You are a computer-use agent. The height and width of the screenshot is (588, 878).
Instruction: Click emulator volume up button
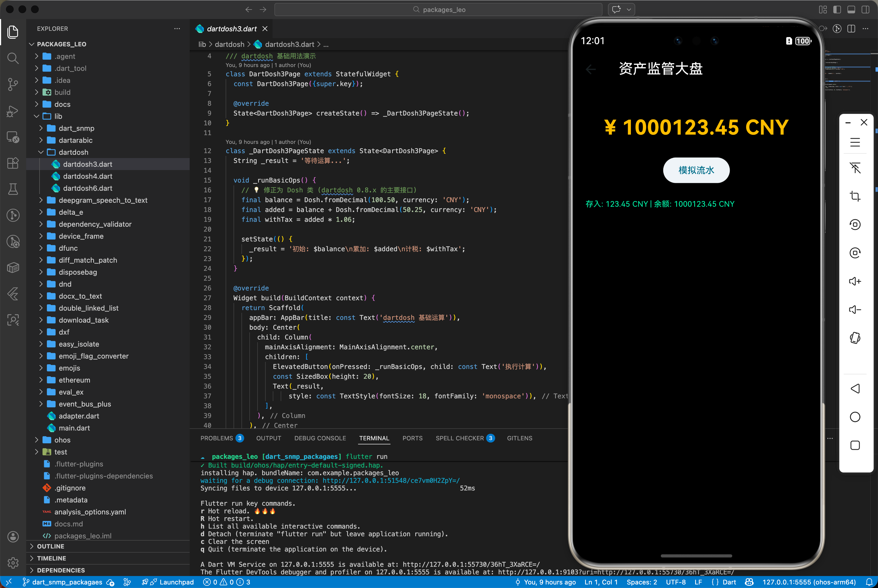(x=855, y=281)
